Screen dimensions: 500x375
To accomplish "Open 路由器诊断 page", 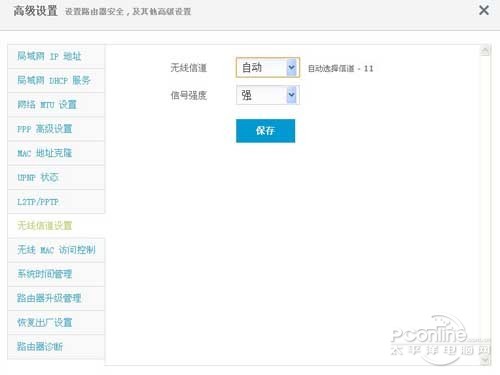I will [56, 347].
